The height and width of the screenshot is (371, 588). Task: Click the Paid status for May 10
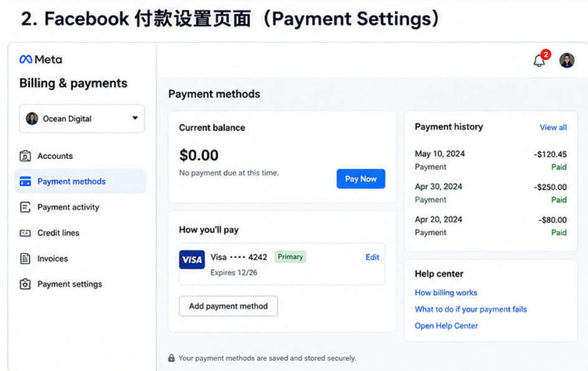pos(559,167)
